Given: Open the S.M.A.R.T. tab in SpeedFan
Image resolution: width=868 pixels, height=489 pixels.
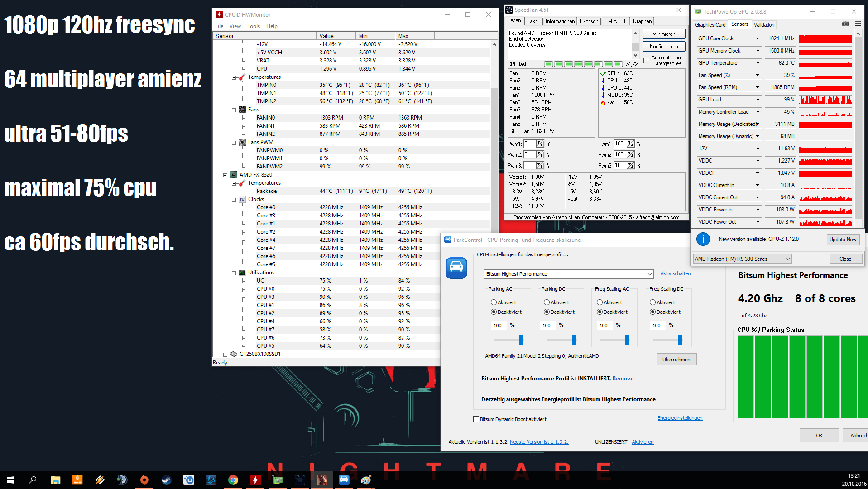Looking at the screenshot, I should 615,21.
